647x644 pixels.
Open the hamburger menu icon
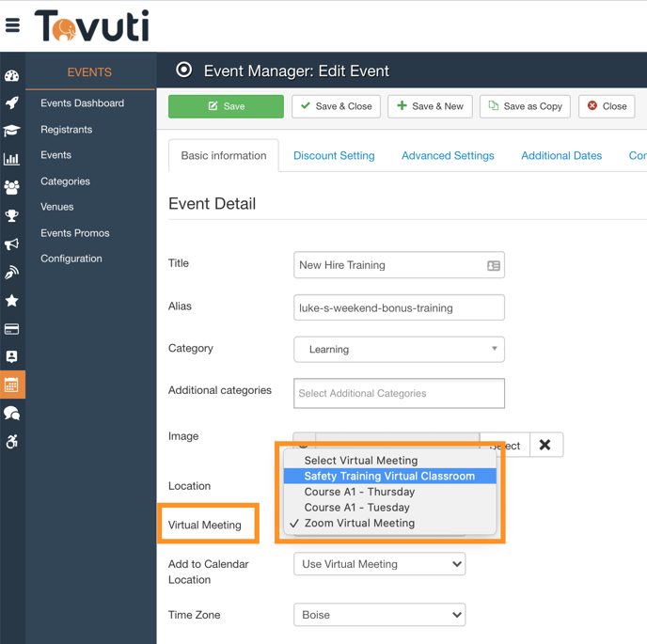[12, 25]
